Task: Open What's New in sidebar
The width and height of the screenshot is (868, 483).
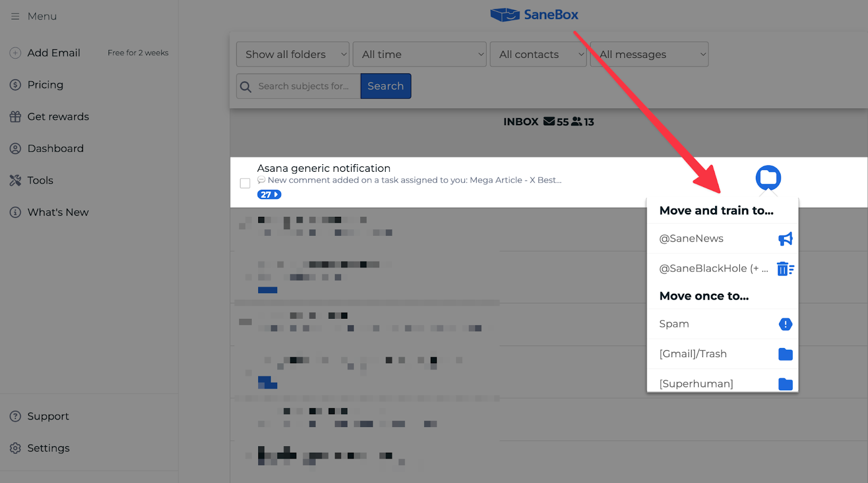Action: [58, 212]
